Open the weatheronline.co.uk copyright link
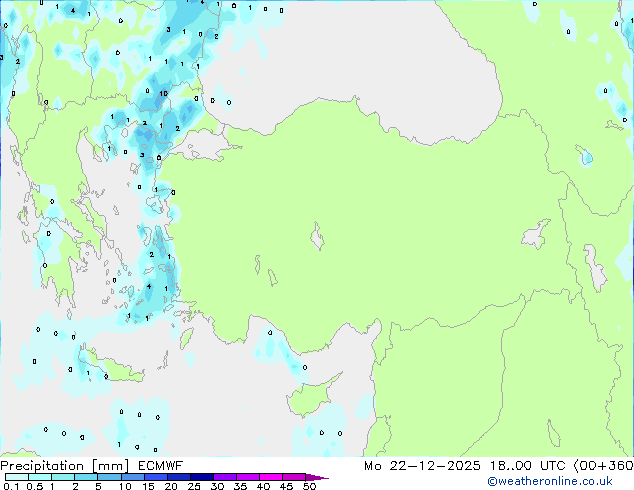 coord(550,481)
